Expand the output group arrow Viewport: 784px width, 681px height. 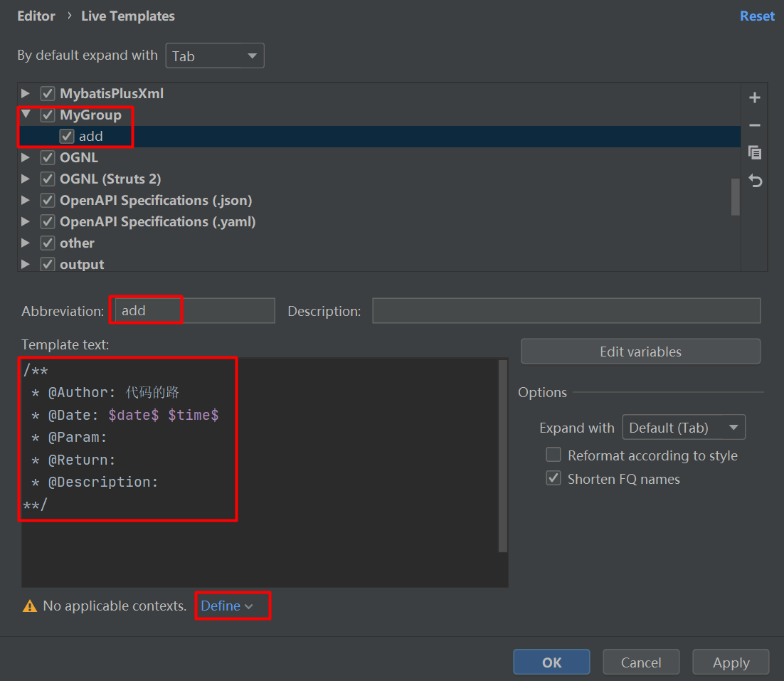pyautogui.click(x=26, y=264)
